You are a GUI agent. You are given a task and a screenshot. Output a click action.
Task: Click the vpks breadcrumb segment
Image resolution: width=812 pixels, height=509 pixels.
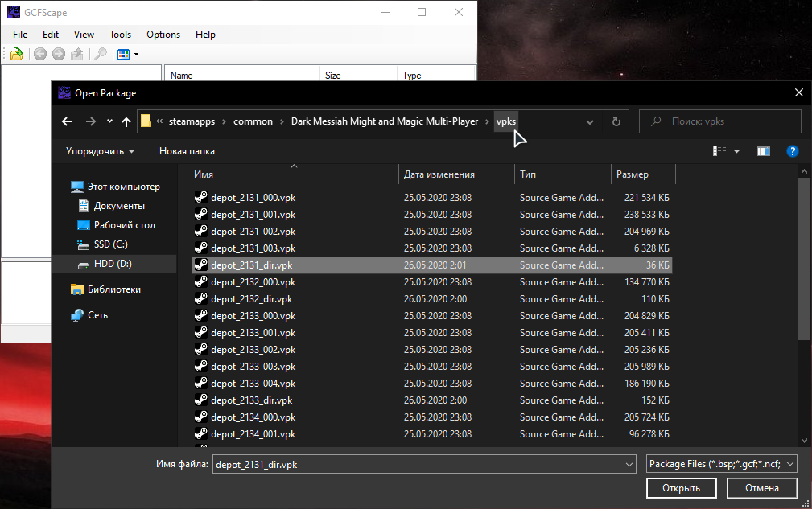pos(506,121)
